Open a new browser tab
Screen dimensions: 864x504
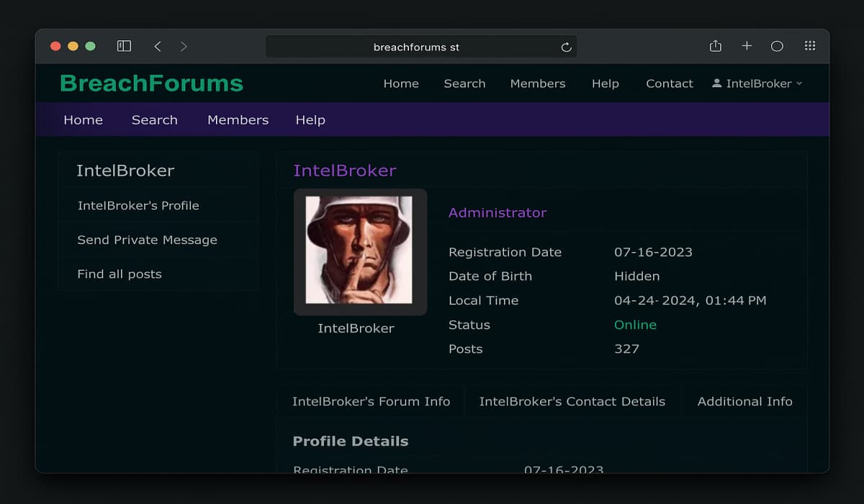click(747, 45)
